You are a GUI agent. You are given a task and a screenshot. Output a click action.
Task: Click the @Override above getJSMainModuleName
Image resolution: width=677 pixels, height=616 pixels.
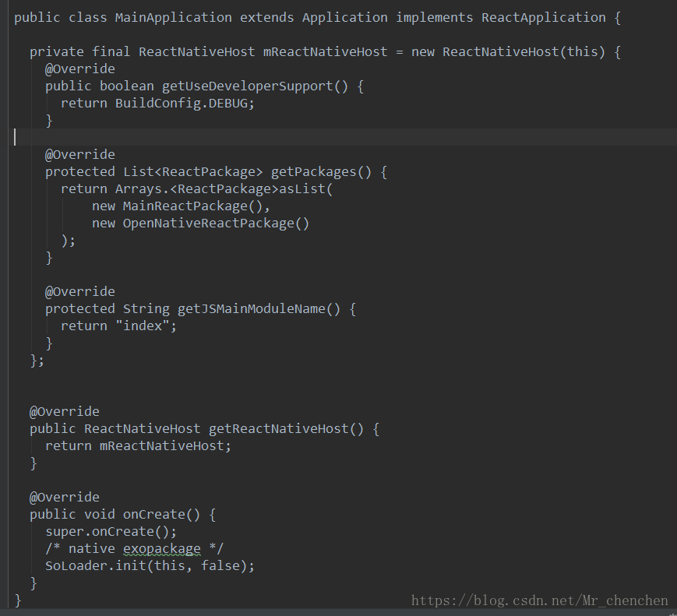[x=80, y=292]
